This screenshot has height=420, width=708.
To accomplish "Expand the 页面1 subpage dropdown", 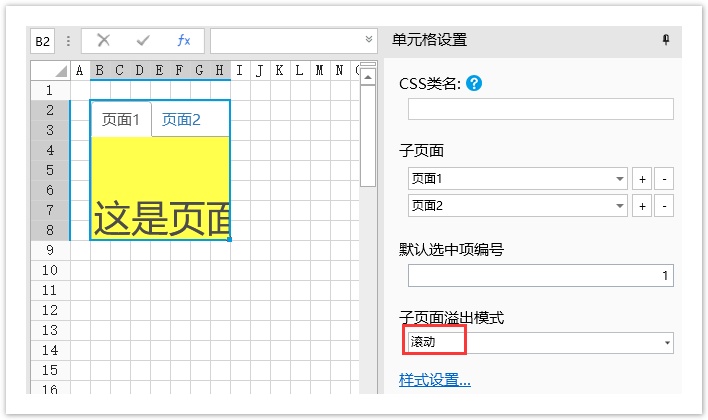I will tap(621, 180).
